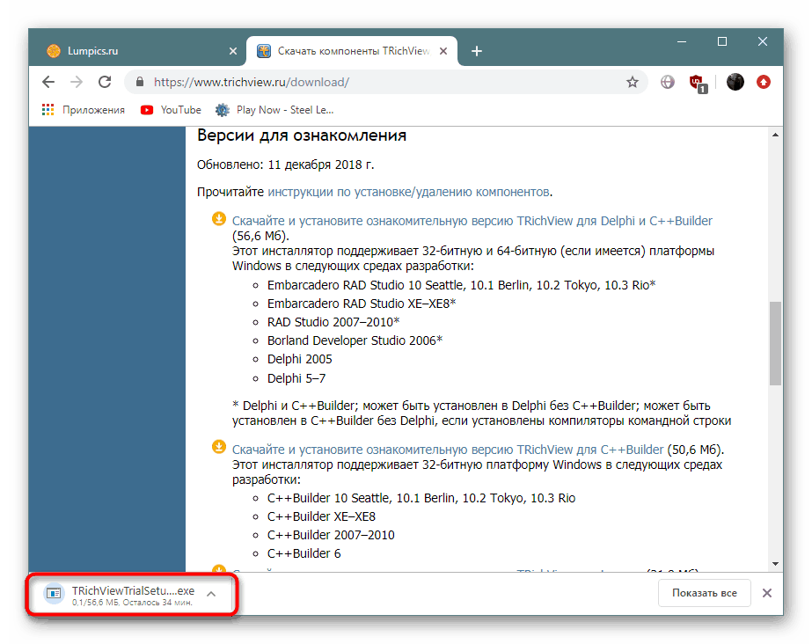Reload the page with the refresh icon

click(x=105, y=82)
